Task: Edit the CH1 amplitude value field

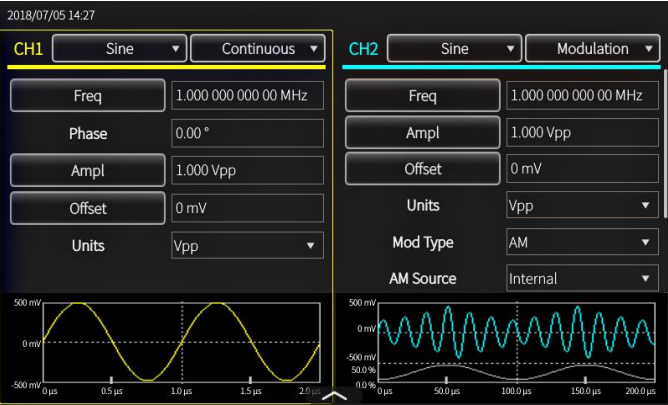Action: click(x=247, y=171)
